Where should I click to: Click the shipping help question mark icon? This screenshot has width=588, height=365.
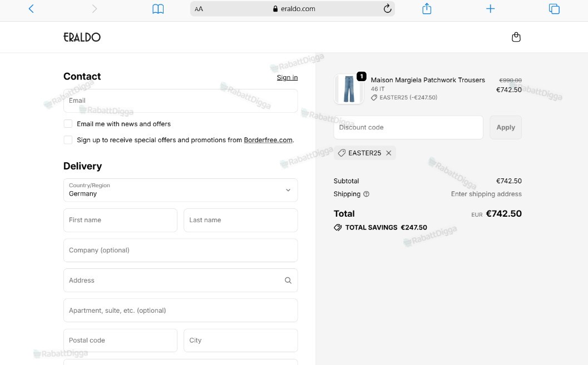tap(367, 194)
